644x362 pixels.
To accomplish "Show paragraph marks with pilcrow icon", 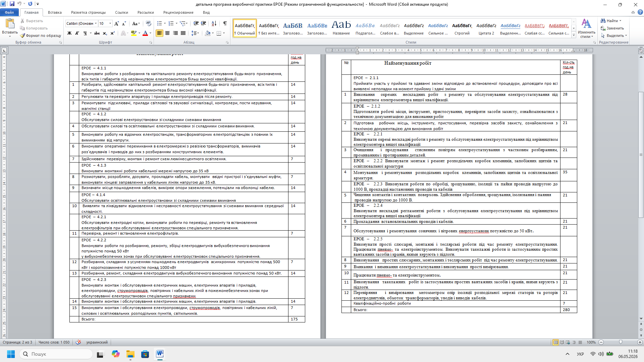I will pos(225,23).
